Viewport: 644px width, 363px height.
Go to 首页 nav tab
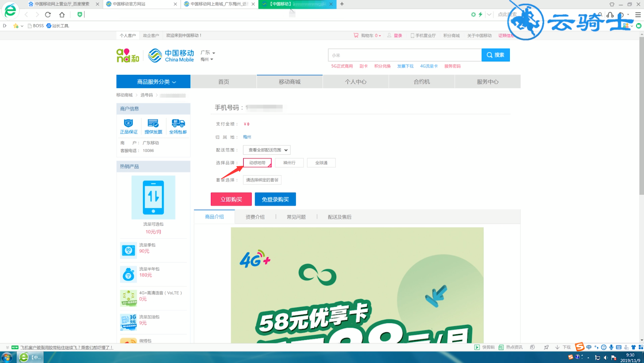pyautogui.click(x=224, y=82)
